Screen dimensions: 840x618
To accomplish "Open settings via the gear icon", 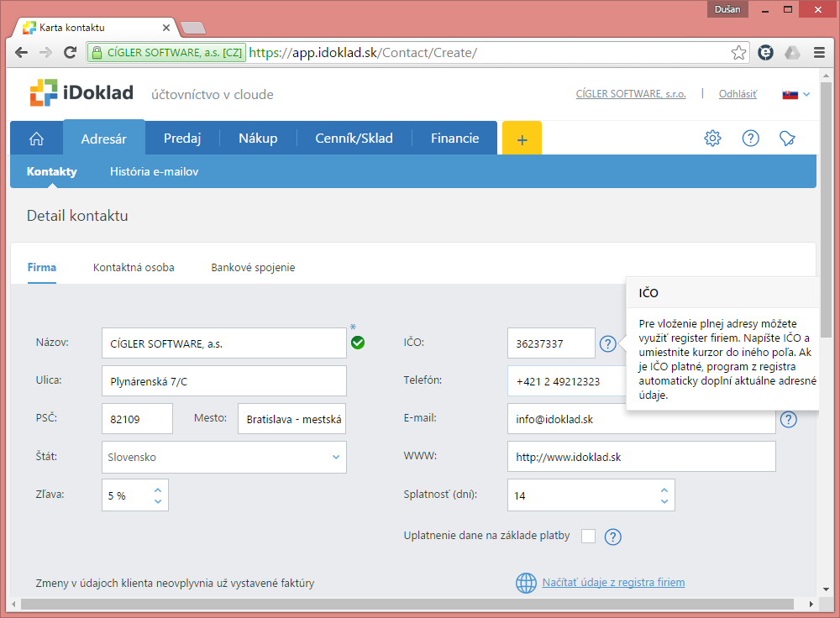I will (712, 139).
